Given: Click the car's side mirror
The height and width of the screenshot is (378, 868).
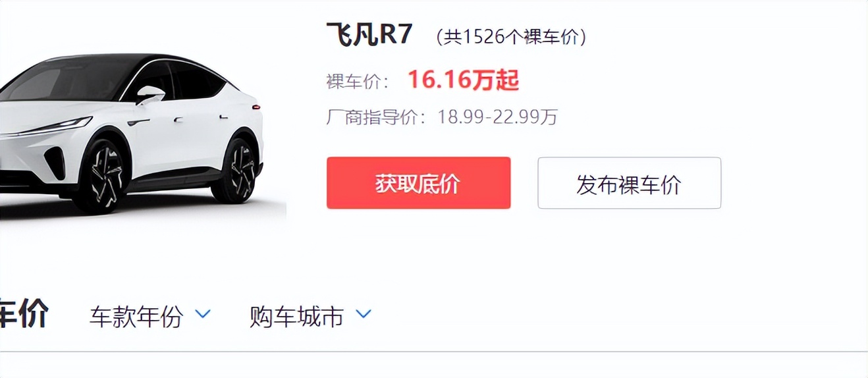Looking at the screenshot, I should coord(151,95).
